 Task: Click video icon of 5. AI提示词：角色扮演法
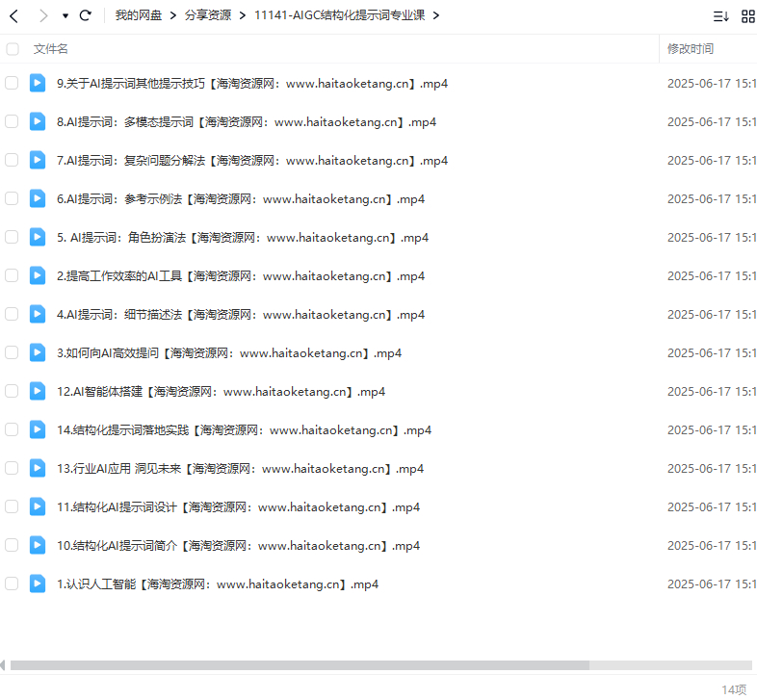tap(38, 237)
